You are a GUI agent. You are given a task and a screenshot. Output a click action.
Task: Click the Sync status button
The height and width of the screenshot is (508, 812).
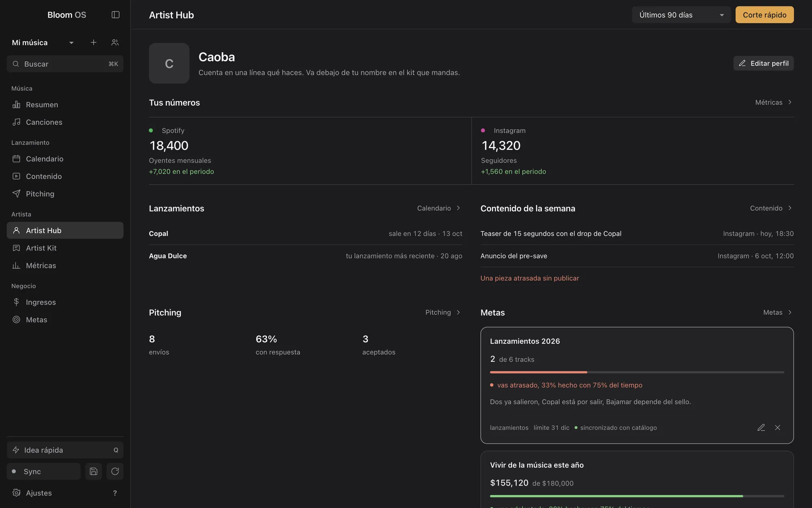pos(44,471)
